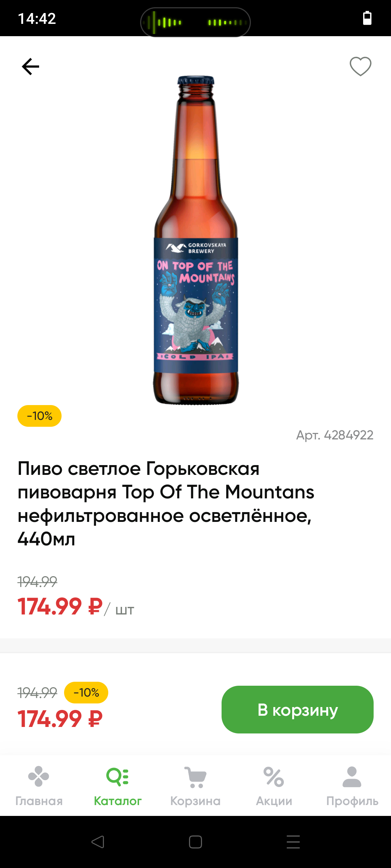Tap the crossed-out 194.99 price above 174.99 ₽ / шт

click(x=37, y=582)
